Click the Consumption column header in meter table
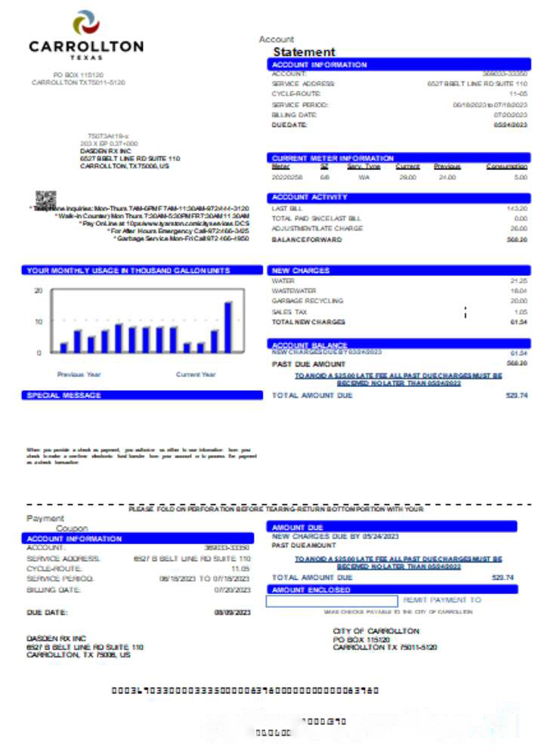544x756 pixels. point(506,166)
